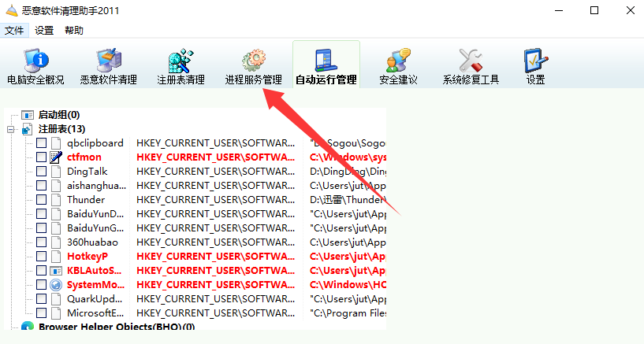The height and width of the screenshot is (344, 644).
Task: Check the MicrosoftE checkbox
Action: [x=41, y=313]
